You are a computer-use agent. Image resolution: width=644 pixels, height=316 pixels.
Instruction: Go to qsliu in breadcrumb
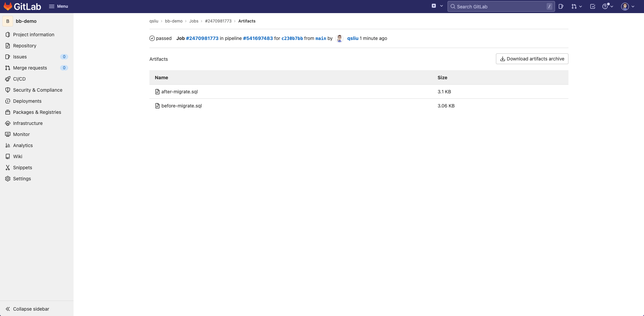tap(154, 21)
